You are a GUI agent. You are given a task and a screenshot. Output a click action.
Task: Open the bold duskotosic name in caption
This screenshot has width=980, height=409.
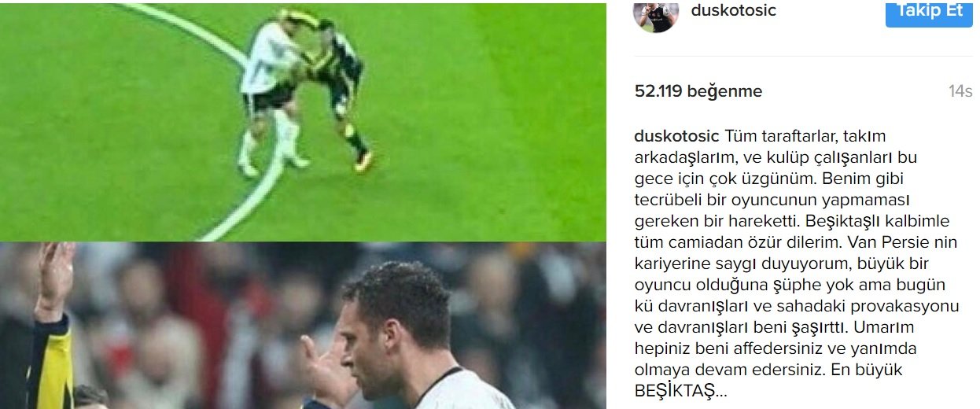[x=677, y=136]
